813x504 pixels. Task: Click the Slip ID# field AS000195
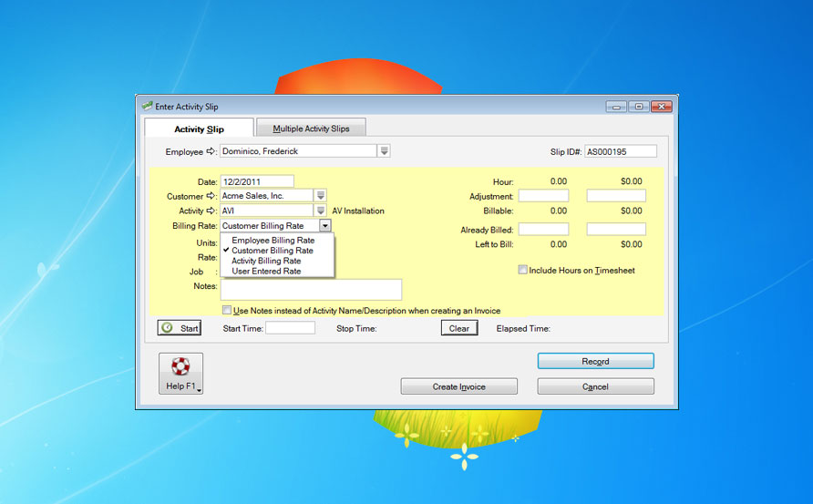pyautogui.click(x=621, y=151)
